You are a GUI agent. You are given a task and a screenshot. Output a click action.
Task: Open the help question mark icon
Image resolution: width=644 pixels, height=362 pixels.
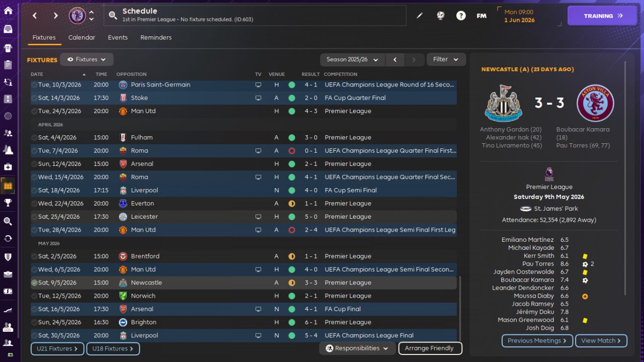click(x=461, y=16)
